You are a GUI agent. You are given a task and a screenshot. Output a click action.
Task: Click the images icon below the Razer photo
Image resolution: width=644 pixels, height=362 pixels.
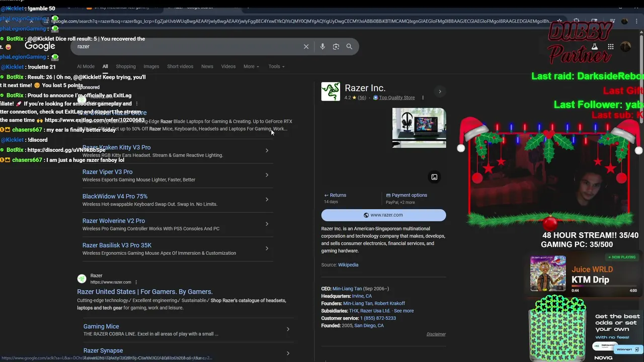click(434, 177)
